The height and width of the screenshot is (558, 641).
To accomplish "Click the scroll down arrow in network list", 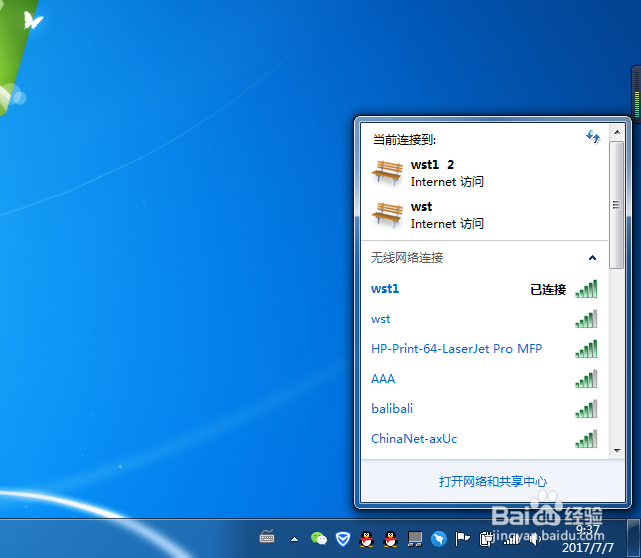I will 617,450.
